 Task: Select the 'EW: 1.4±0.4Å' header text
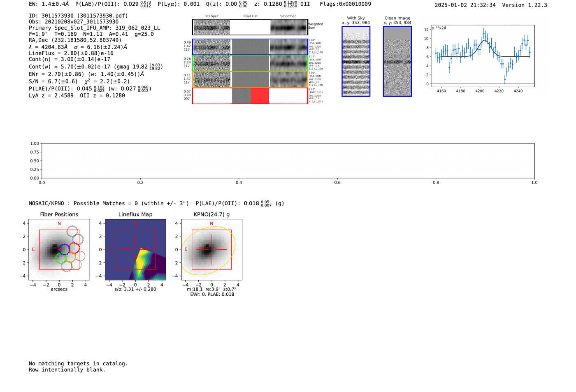[x=49, y=4]
